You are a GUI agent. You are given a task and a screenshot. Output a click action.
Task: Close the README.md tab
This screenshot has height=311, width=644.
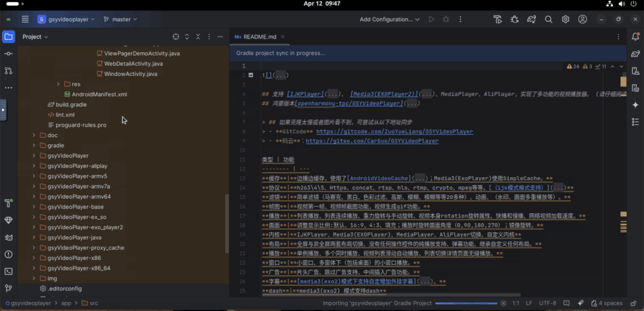coord(283,37)
